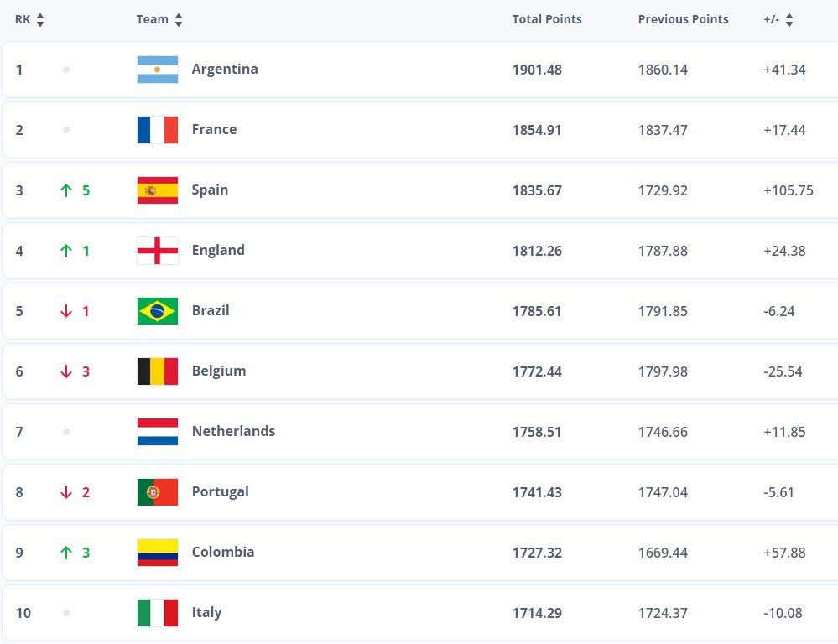The image size is (838, 644).
Task: Click the Argentina flag icon
Action: [x=158, y=70]
